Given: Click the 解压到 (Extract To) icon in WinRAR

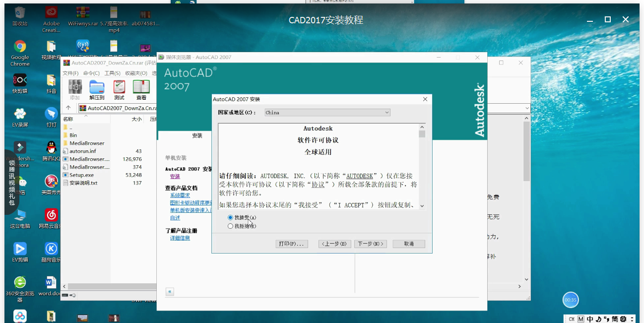Looking at the screenshot, I should click(96, 89).
